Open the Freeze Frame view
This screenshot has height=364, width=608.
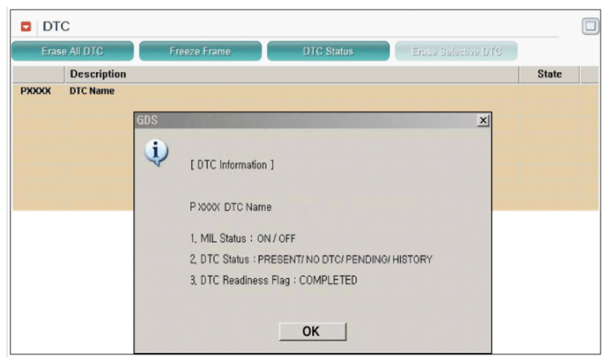tap(200, 51)
